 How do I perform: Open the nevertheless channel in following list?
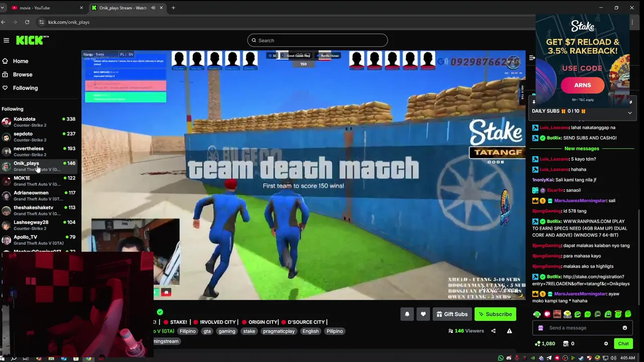coord(39,151)
